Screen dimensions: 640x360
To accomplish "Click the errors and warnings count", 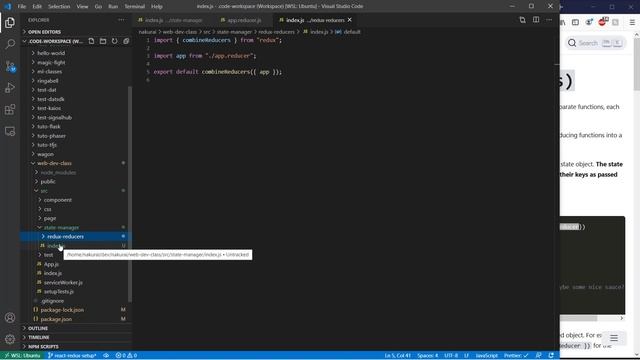I will (126, 356).
